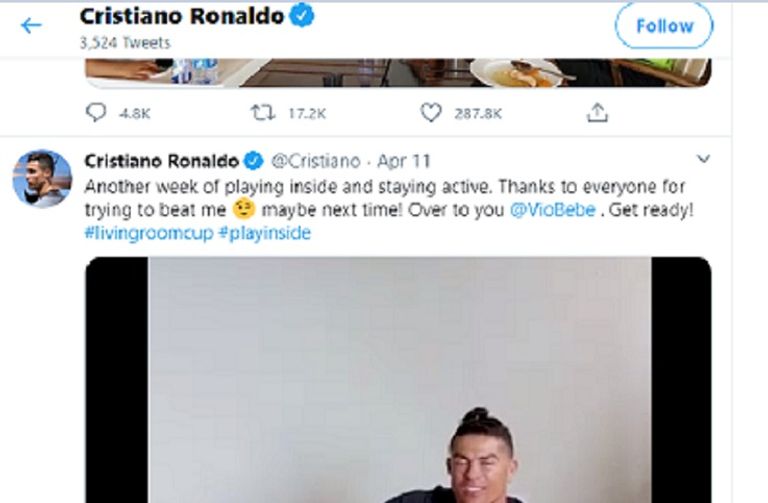The image size is (768, 503).
Task: Open the previous tweet's photo
Action: click(x=398, y=72)
